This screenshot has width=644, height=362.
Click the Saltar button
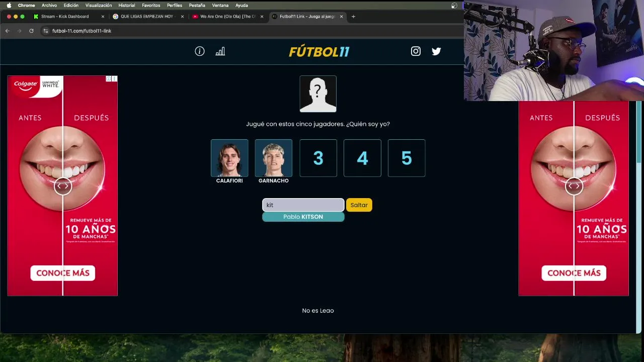coord(359,205)
